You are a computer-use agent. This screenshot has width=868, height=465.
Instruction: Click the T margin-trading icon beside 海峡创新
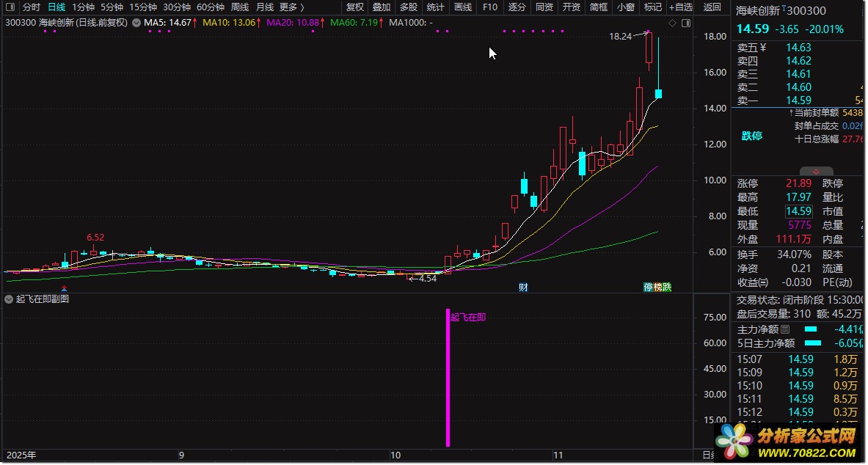point(784,8)
